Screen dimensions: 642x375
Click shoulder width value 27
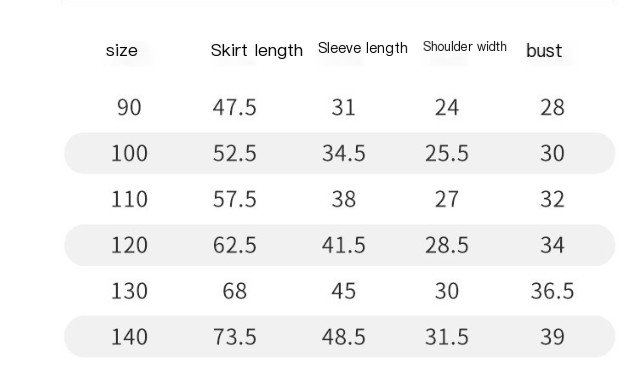447,199
